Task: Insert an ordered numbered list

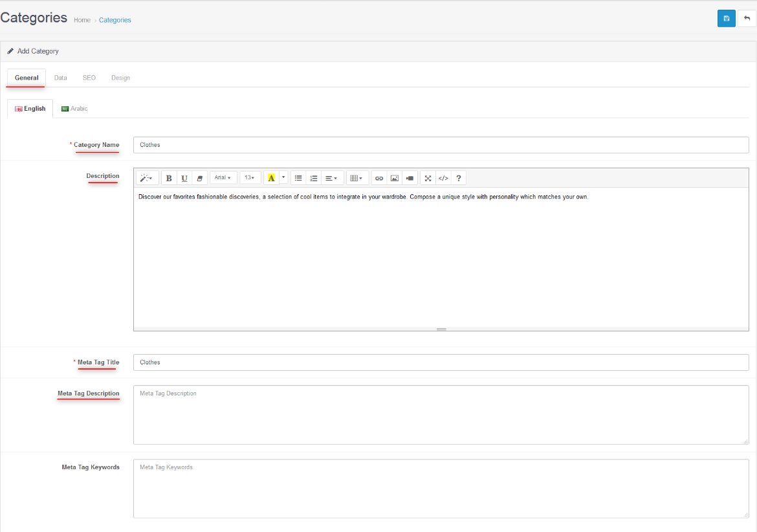Action: tap(314, 178)
